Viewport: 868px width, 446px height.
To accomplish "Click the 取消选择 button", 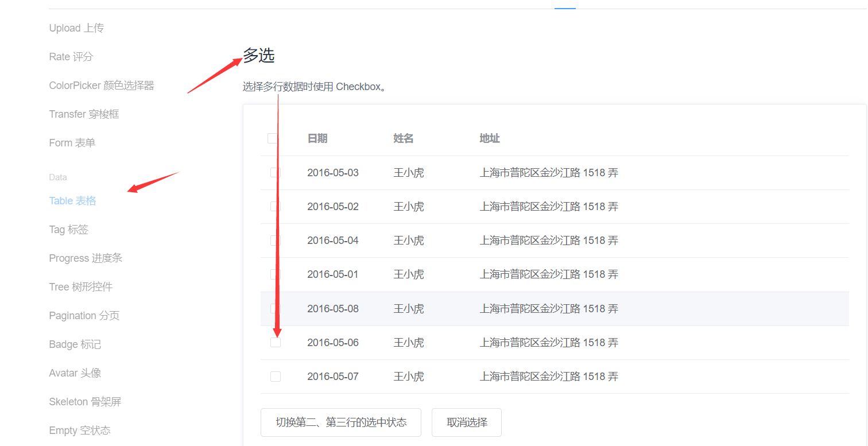I will [x=466, y=421].
